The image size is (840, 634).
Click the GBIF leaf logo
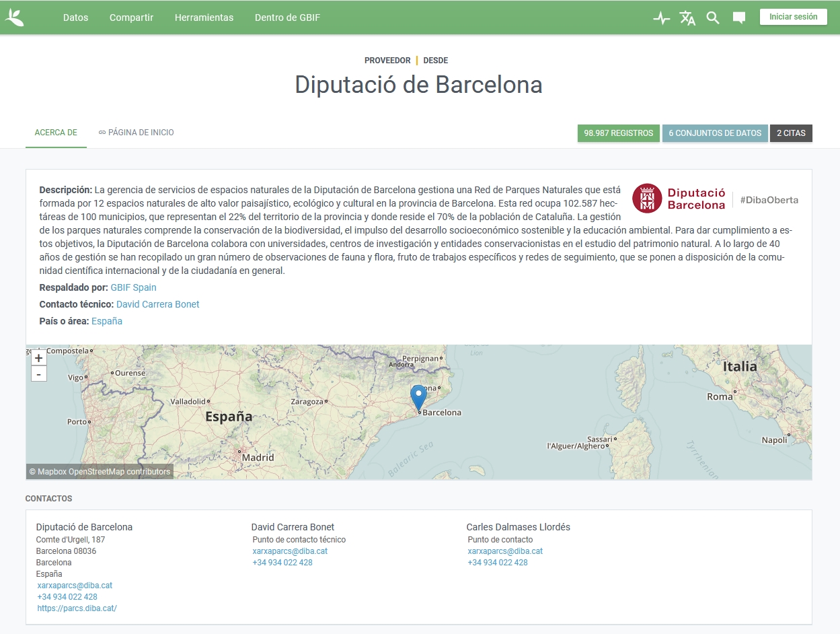pyautogui.click(x=14, y=18)
